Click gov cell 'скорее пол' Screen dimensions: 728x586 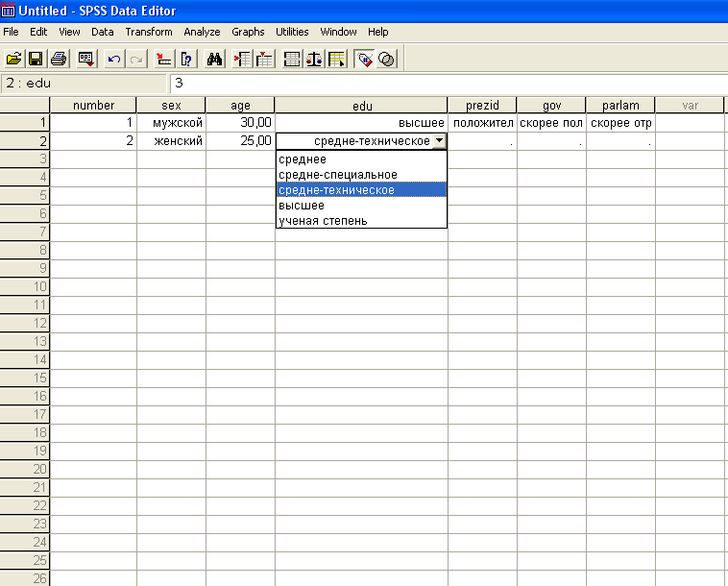551,123
